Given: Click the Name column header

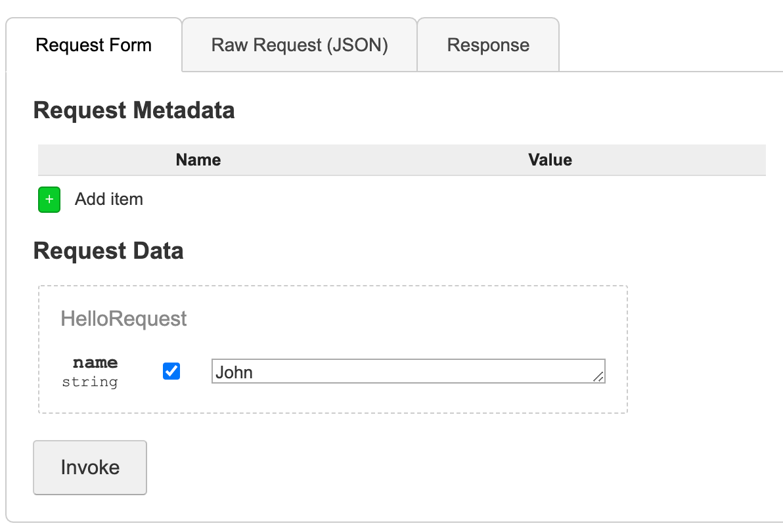Looking at the screenshot, I should pos(198,160).
